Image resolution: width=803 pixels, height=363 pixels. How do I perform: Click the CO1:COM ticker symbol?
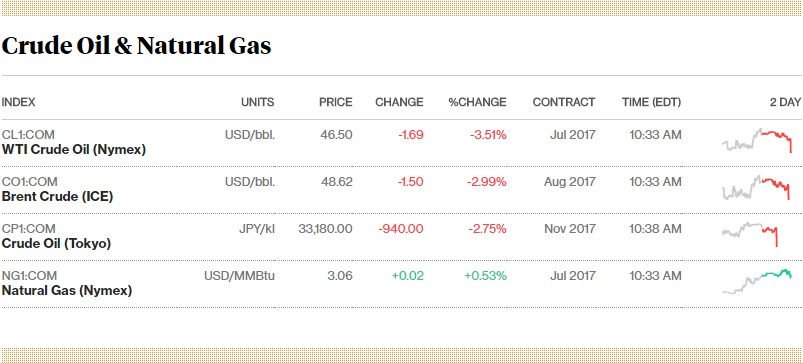coord(30,182)
